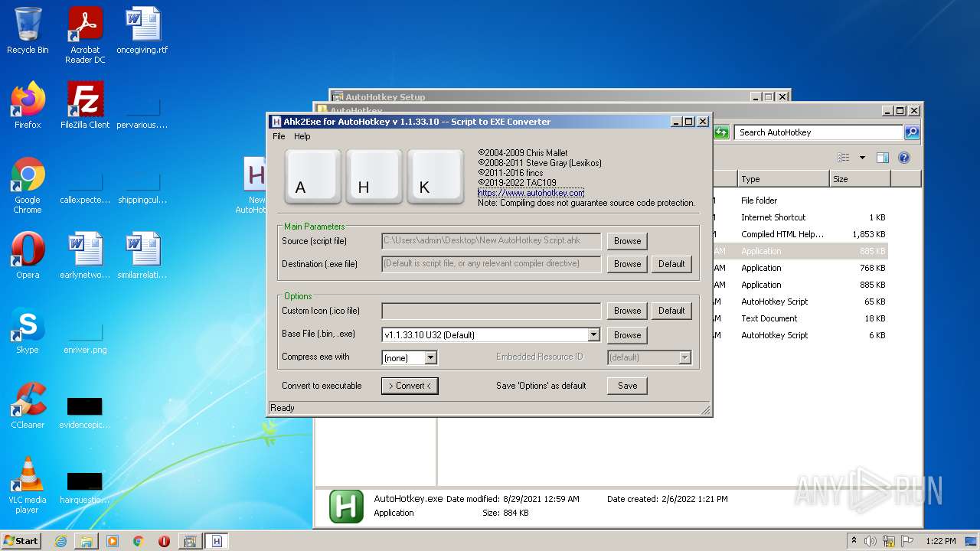980x551 pixels.
Task: Open the Recycle Bin desktop icon
Action: 28,31
